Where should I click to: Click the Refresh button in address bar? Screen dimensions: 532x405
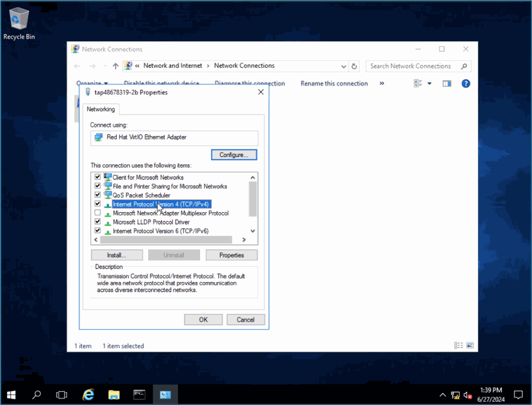click(x=354, y=66)
